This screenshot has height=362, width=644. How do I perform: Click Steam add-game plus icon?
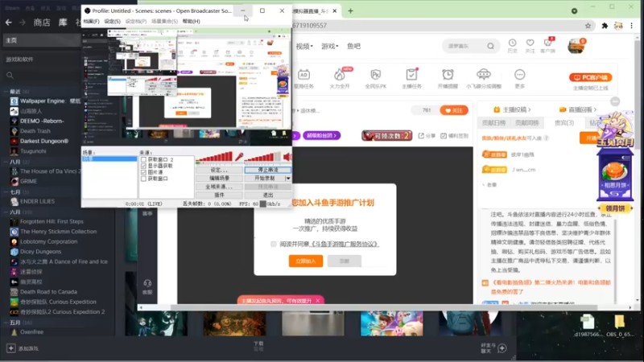click(10, 348)
